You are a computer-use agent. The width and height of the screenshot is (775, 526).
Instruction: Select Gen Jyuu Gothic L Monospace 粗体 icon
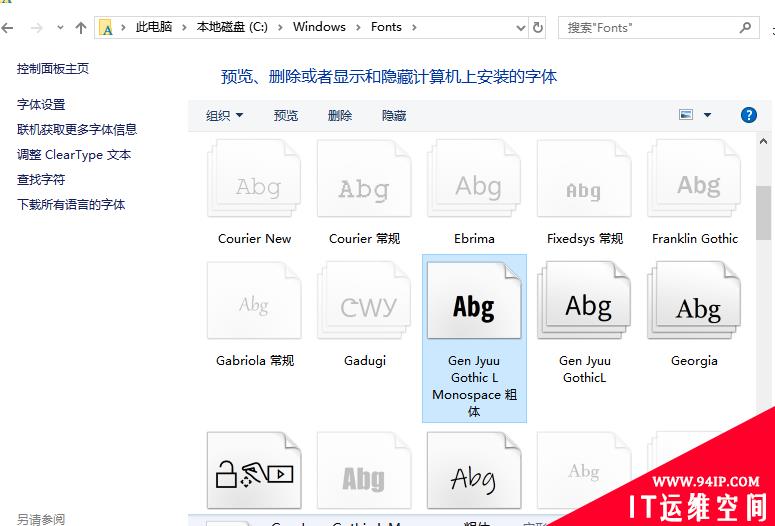point(474,301)
